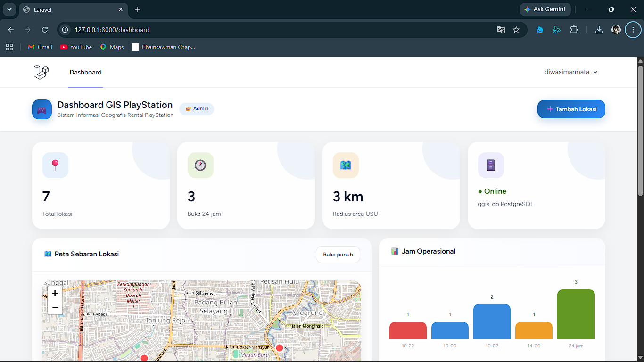Click the blue 10-02 bar in chart
This screenshot has height=362, width=644.
[x=492, y=322]
